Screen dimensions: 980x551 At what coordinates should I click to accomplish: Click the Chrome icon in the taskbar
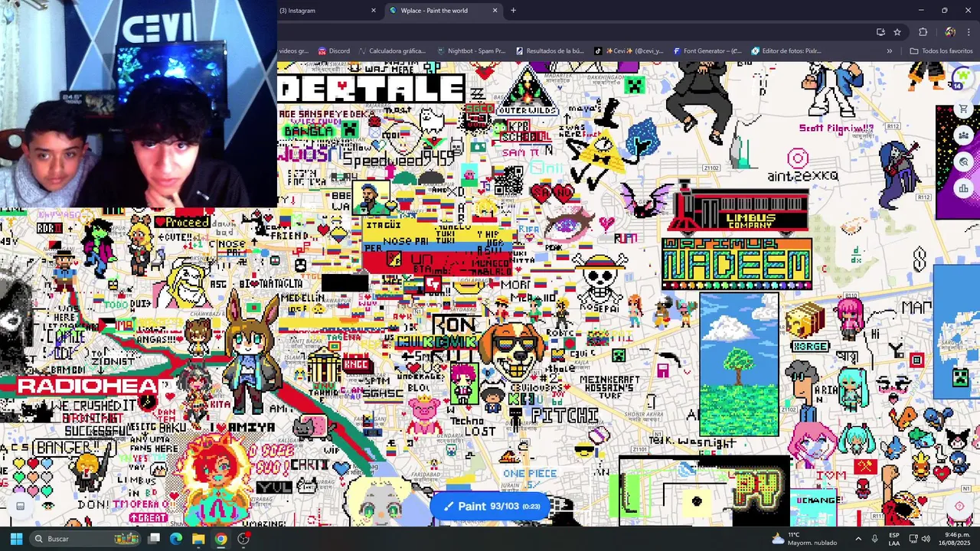point(220,539)
